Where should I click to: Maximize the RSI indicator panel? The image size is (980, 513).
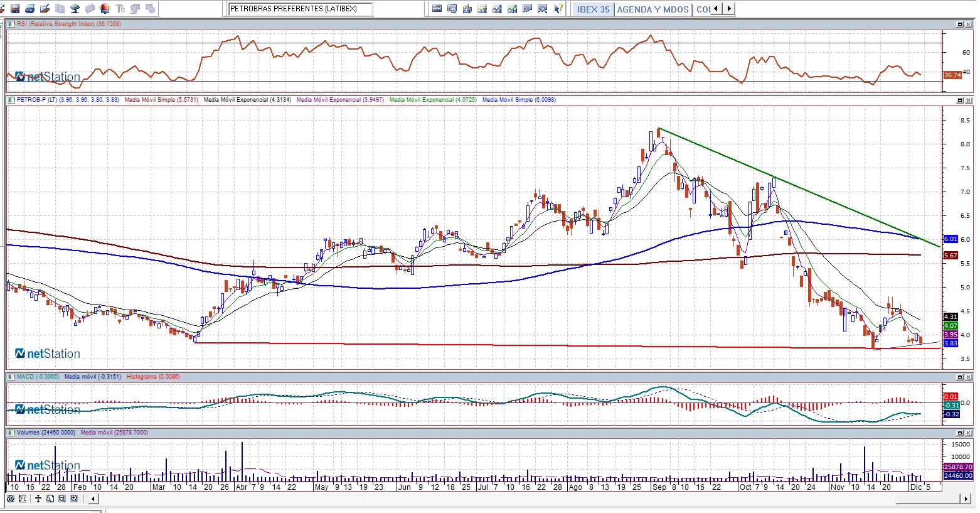[x=960, y=24]
